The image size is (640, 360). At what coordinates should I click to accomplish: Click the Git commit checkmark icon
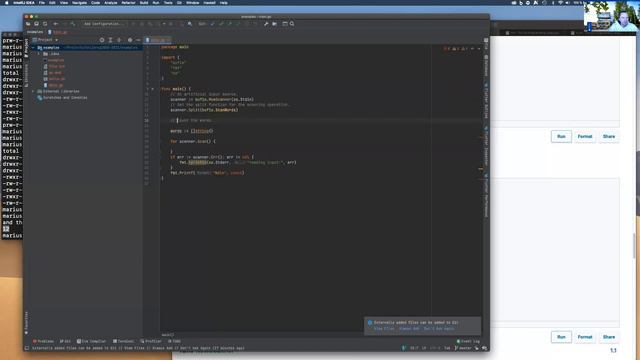[x=221, y=24]
